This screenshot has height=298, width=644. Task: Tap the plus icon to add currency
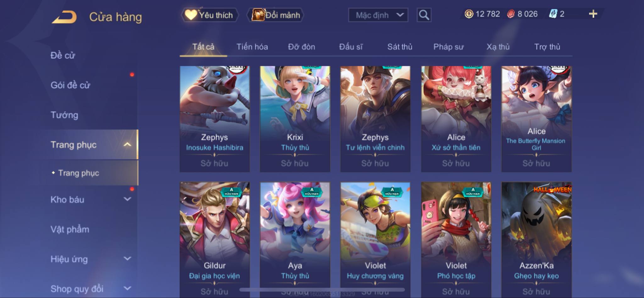pyautogui.click(x=593, y=14)
